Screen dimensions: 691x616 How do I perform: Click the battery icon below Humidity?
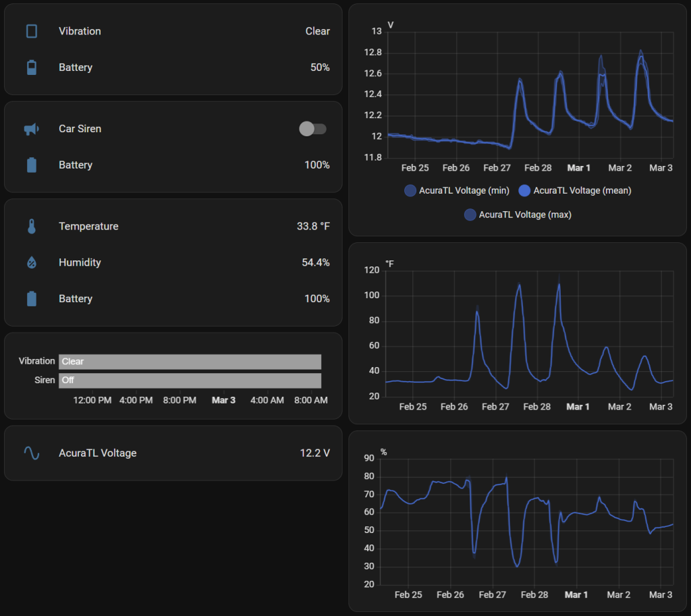[31, 299]
